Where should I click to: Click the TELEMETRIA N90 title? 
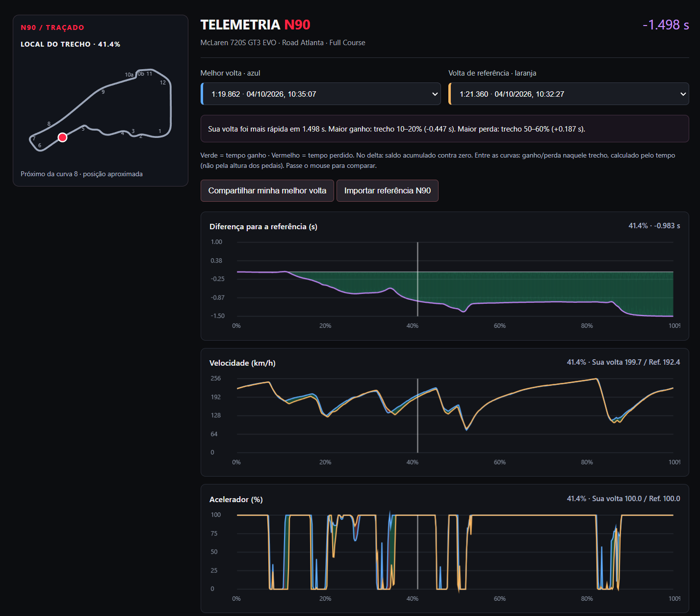[255, 25]
